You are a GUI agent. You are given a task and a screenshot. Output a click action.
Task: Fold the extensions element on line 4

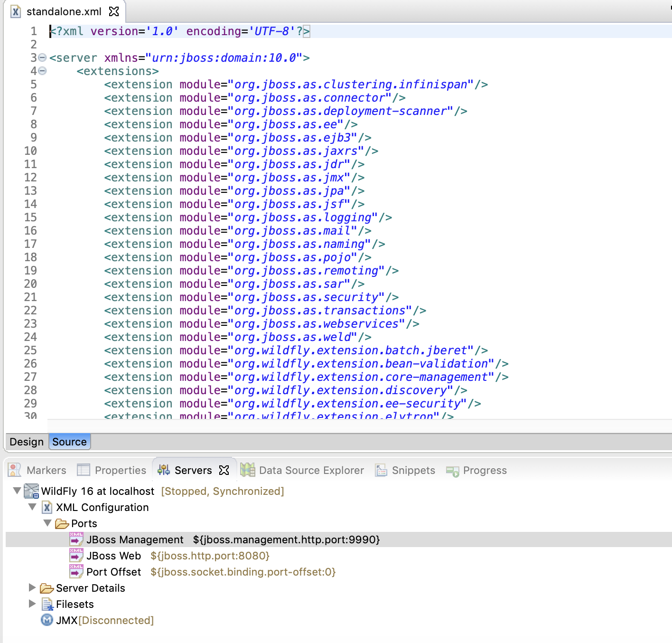tap(42, 71)
